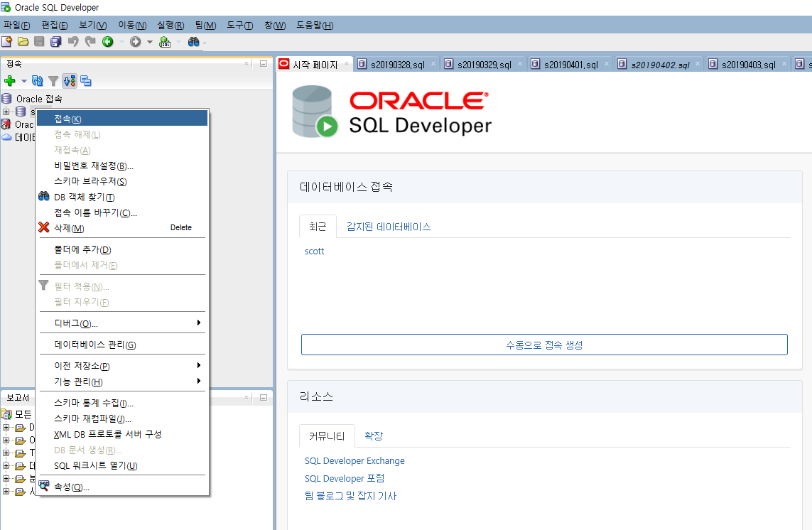Refresh connections with the refresh icon

coord(37,81)
